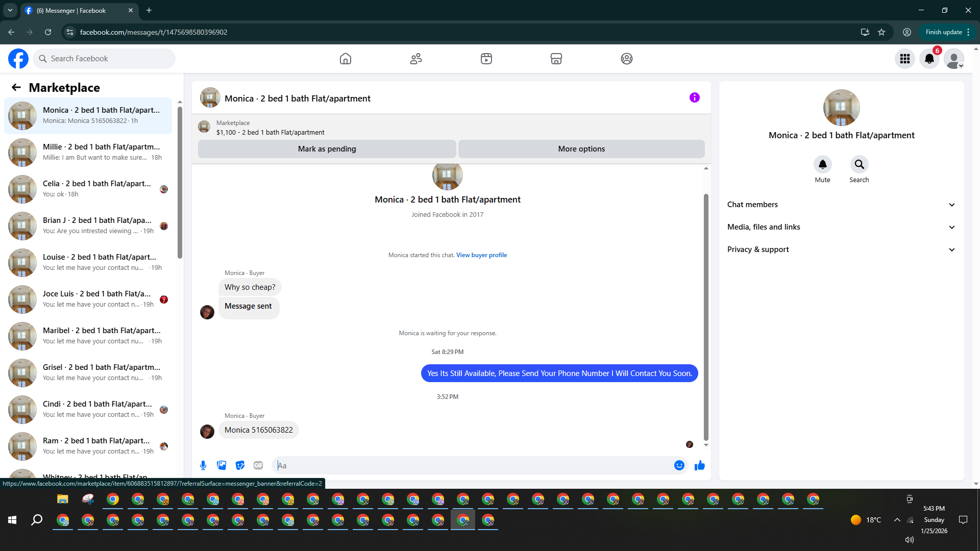
Task: Open the Windows Start menu
Action: click(x=12, y=520)
